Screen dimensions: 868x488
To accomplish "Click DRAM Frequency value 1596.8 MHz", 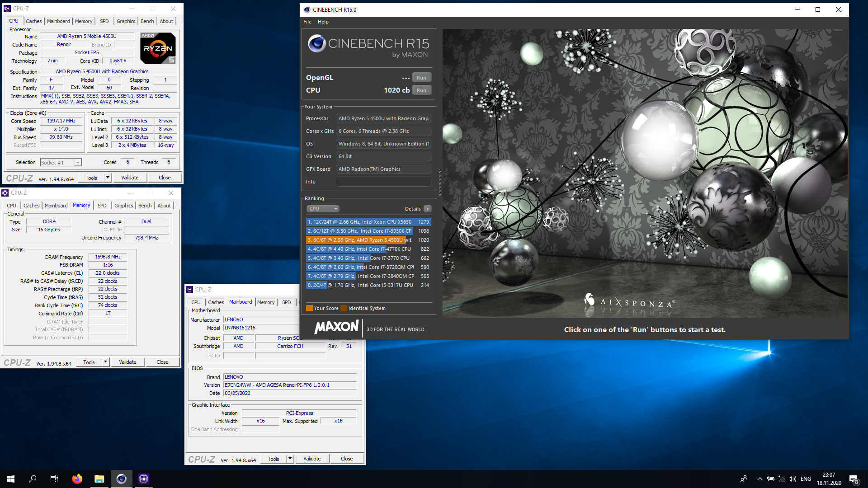I will pyautogui.click(x=108, y=257).
